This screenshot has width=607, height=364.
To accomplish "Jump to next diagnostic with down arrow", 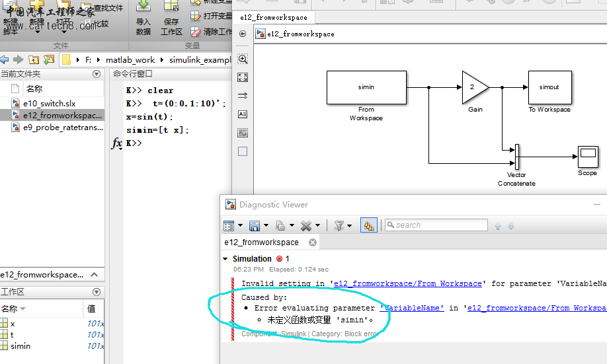I will pos(511,227).
